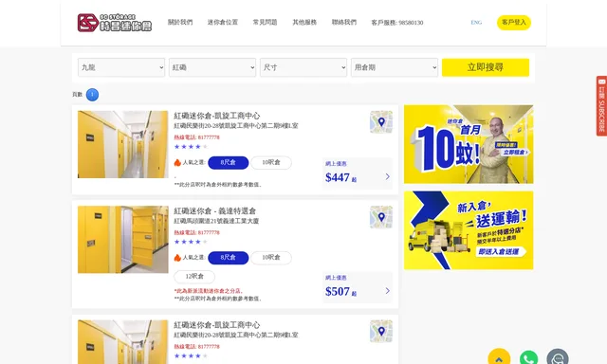The height and width of the screenshot is (364, 607).
Task: Call hotline in 義達特選倉 listing
Action: [x=196, y=232]
